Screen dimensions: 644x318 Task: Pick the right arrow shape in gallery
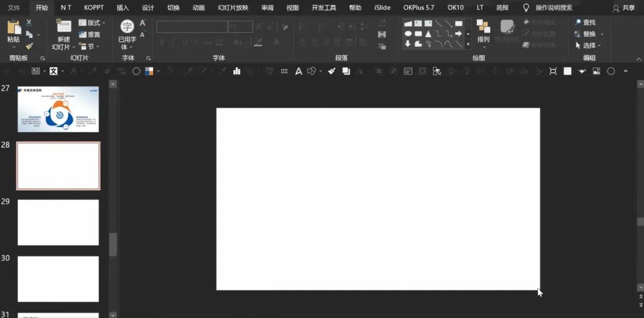(x=459, y=34)
